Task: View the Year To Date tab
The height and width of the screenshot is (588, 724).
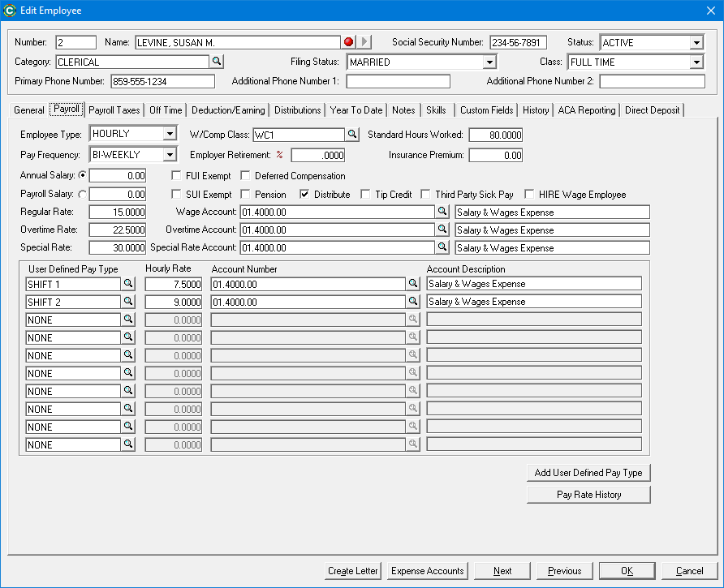Action: pos(356,110)
